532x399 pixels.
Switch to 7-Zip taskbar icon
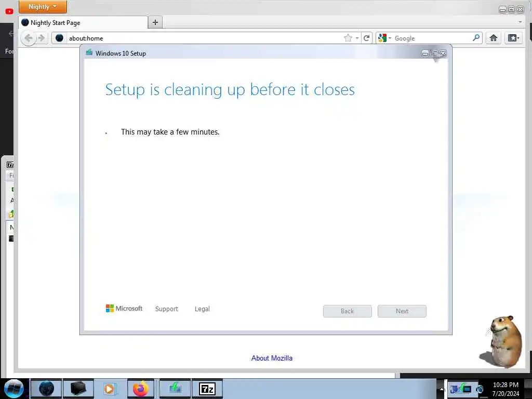tap(207, 389)
